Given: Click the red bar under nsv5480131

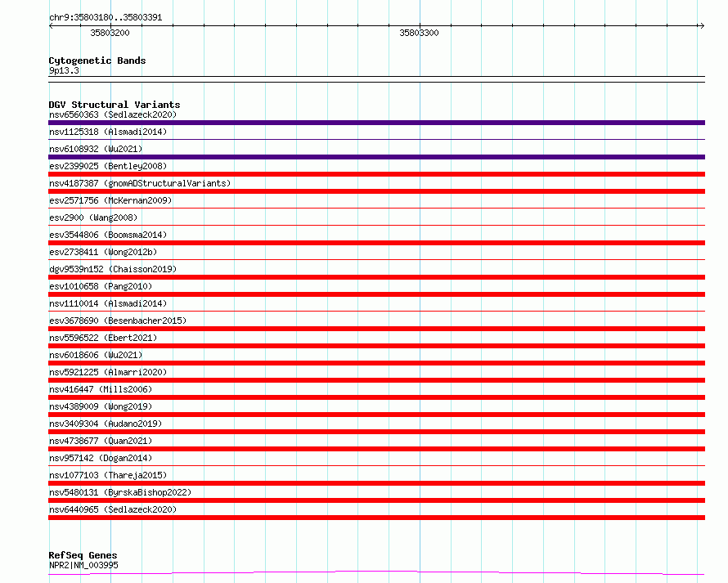Looking at the screenshot, I should [376, 500].
